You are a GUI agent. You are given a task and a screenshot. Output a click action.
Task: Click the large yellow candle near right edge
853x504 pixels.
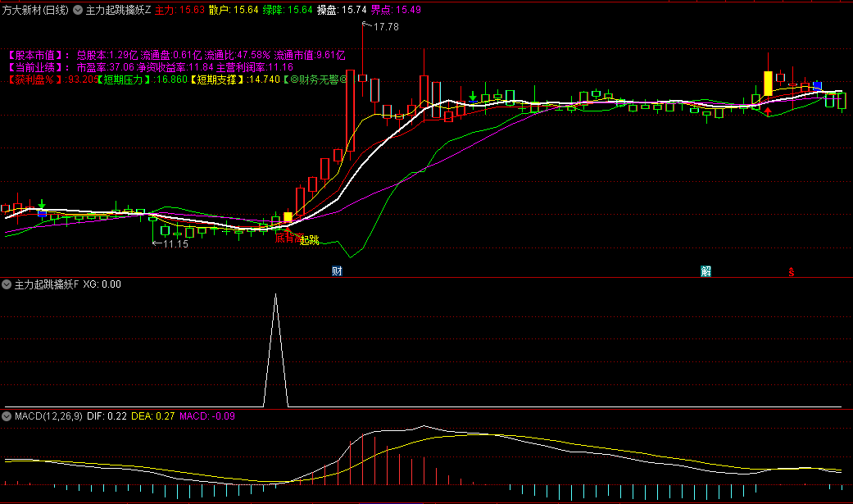pos(768,83)
